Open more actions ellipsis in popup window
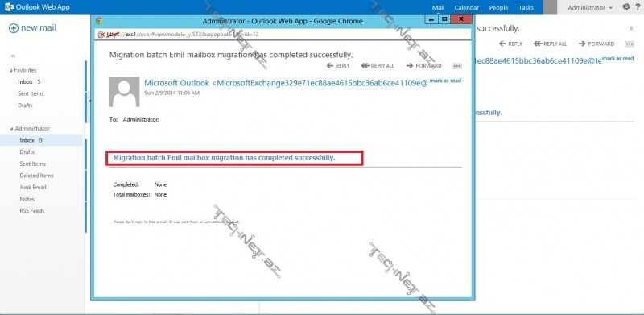 click(x=456, y=66)
